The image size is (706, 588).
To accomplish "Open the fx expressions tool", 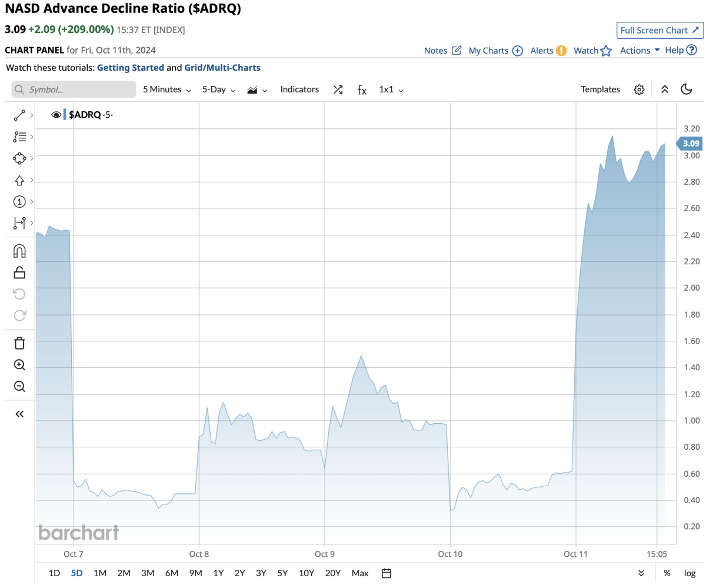I will pyautogui.click(x=362, y=89).
